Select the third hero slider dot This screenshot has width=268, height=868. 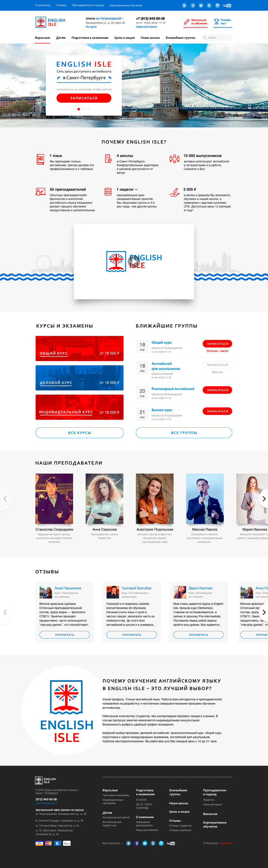point(89,109)
